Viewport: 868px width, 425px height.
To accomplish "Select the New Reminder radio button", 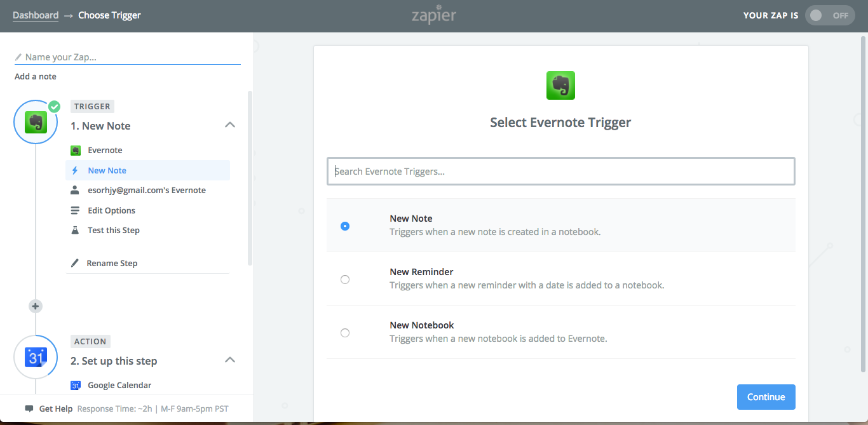I will pos(345,280).
